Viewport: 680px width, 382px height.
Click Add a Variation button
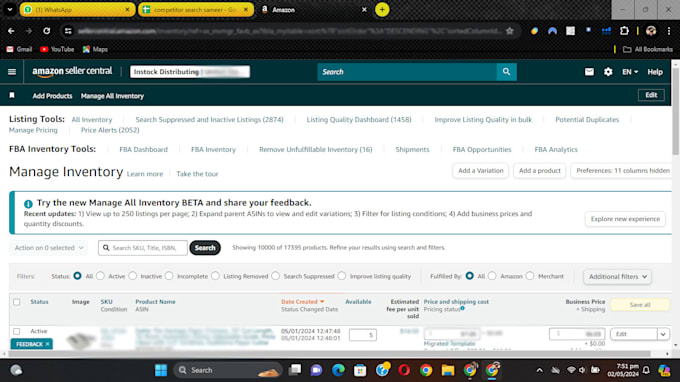[481, 170]
